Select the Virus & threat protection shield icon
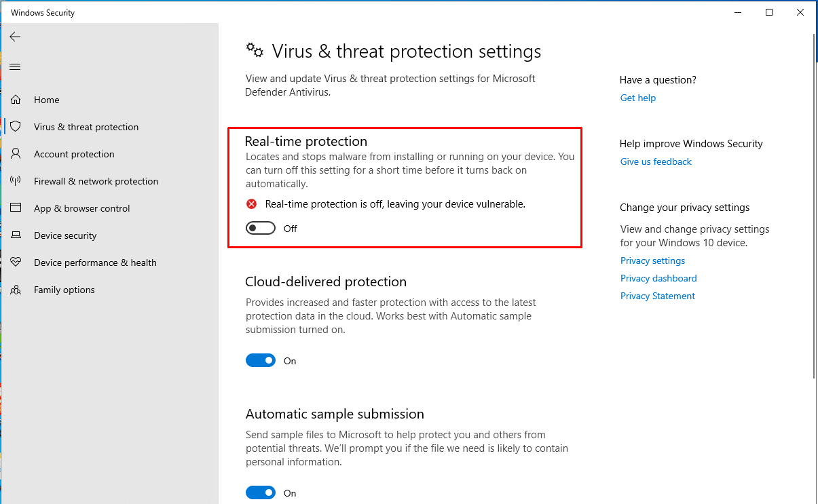Viewport: 818px width, 504px height. pyautogui.click(x=16, y=127)
